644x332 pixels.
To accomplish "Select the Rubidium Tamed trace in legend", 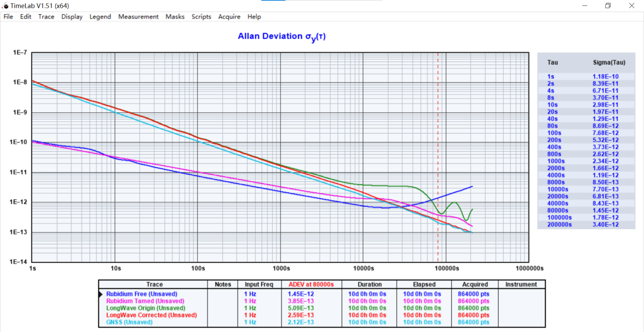I will 145,301.
